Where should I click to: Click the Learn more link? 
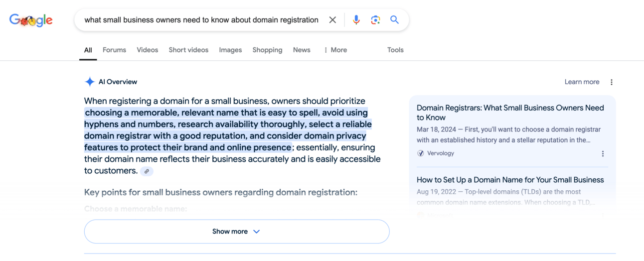[582, 82]
